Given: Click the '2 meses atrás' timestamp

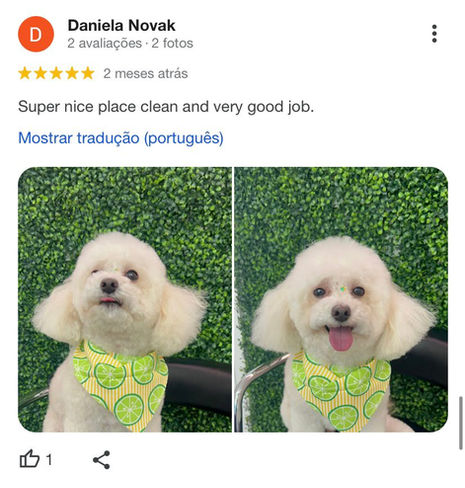Looking at the screenshot, I should click(145, 73).
